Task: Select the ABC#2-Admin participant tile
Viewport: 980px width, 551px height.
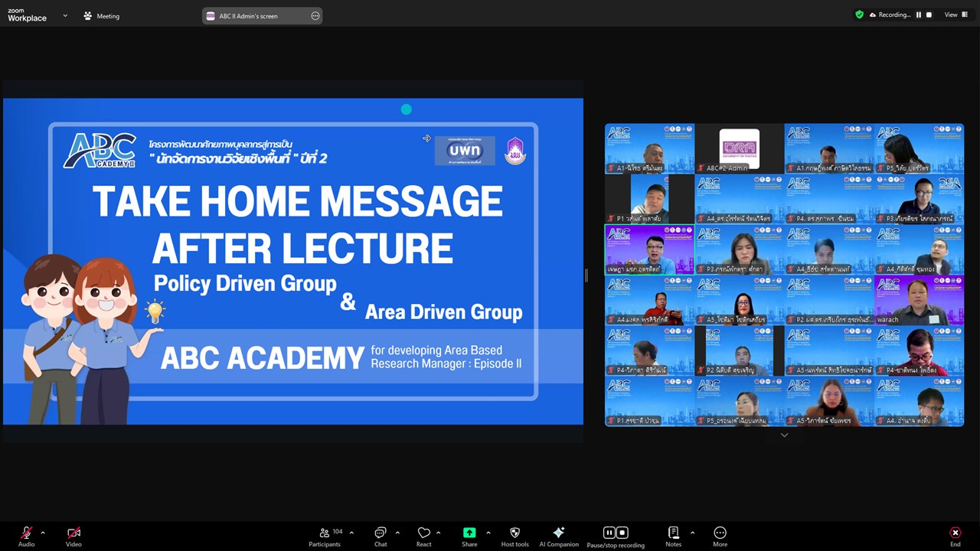Action: pyautogui.click(x=739, y=148)
